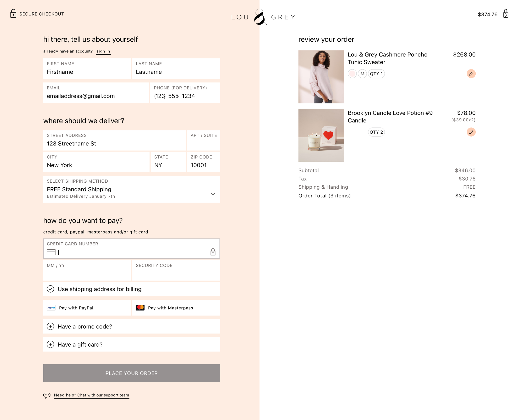
Task: Click the Street Address field
Action: [x=115, y=140]
